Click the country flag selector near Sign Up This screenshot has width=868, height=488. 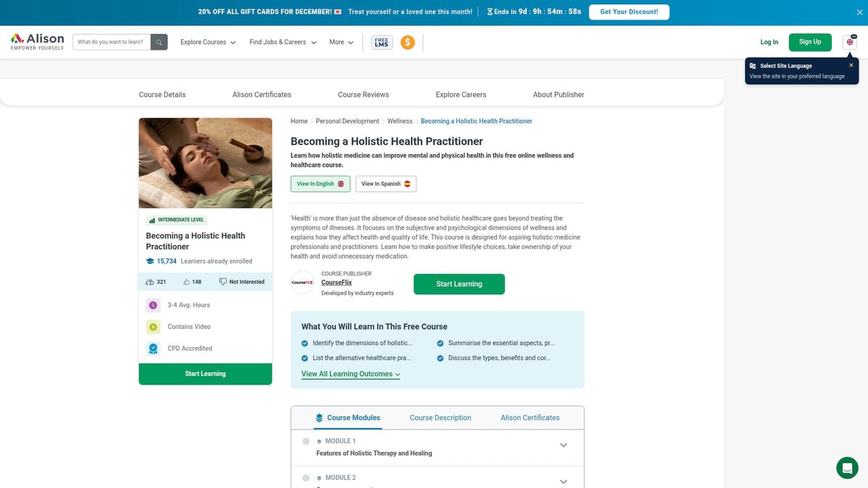coord(850,42)
